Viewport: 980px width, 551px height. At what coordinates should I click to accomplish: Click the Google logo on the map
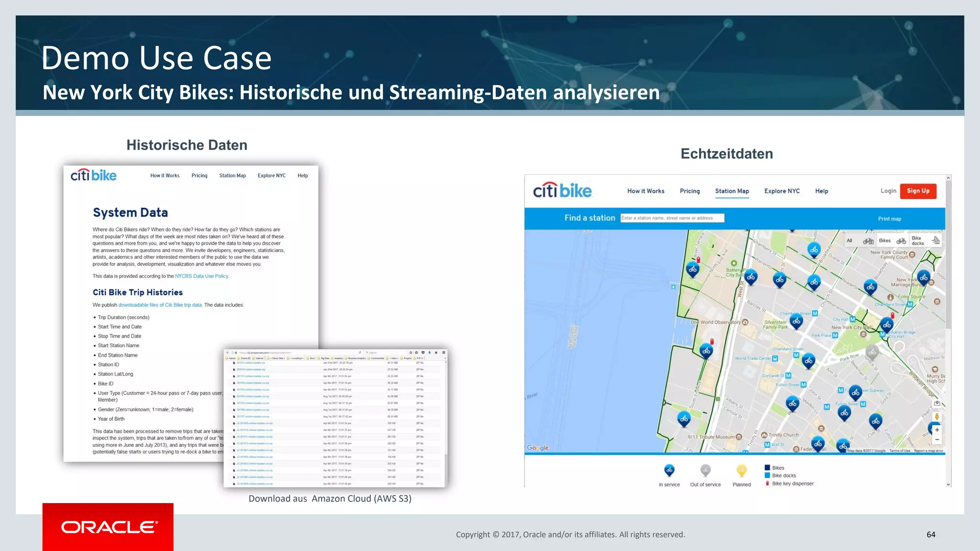pyautogui.click(x=538, y=448)
